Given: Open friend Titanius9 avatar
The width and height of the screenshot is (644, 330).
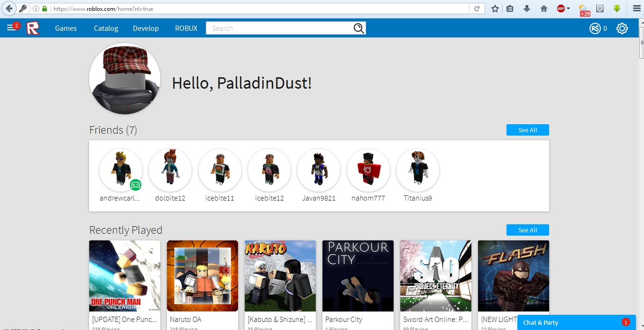Looking at the screenshot, I should tap(418, 170).
